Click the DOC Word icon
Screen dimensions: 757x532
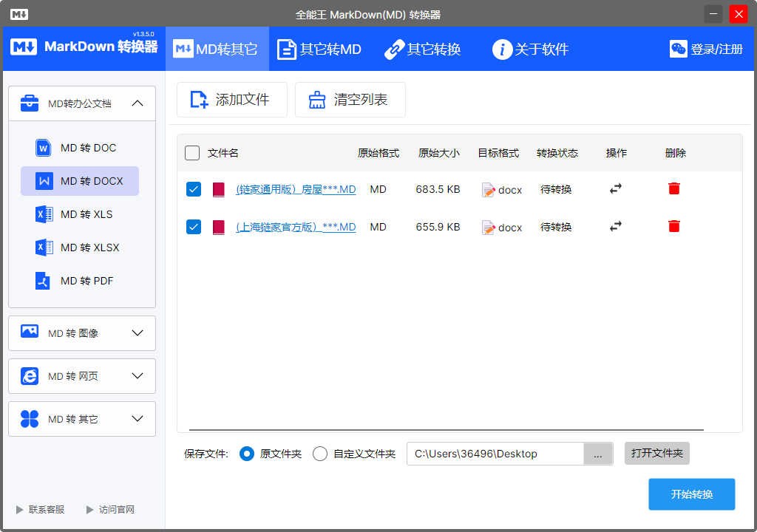point(44,148)
